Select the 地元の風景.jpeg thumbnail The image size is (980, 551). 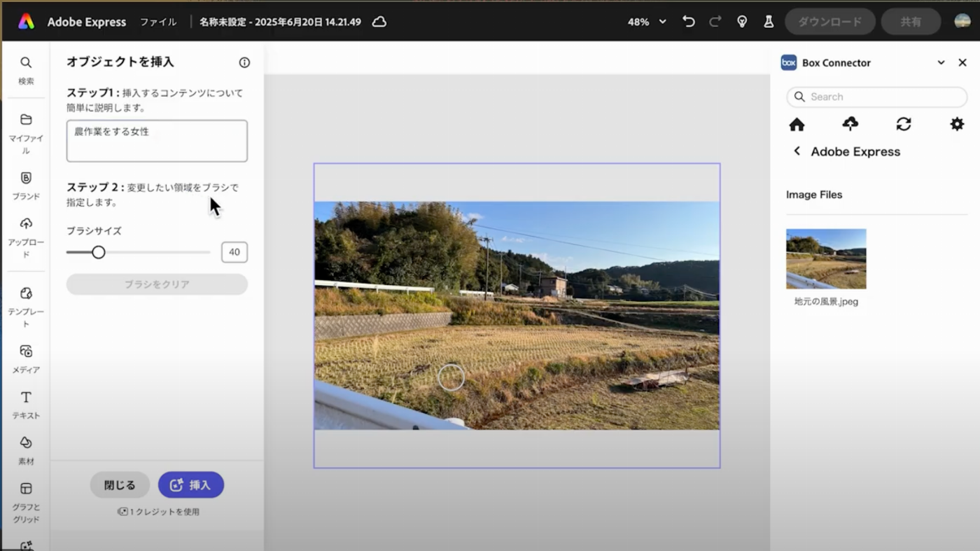tap(826, 259)
